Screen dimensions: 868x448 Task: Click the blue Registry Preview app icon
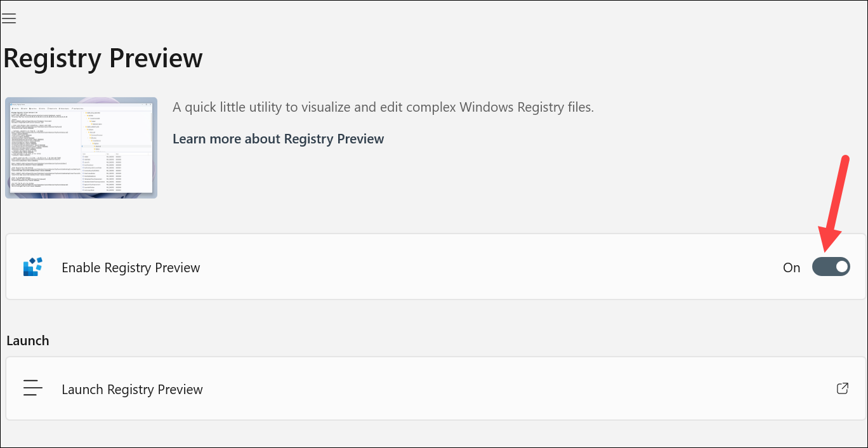(33, 267)
